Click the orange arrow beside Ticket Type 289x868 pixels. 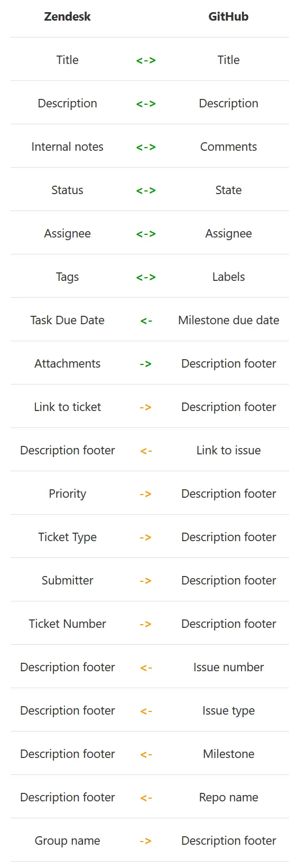pos(146,537)
